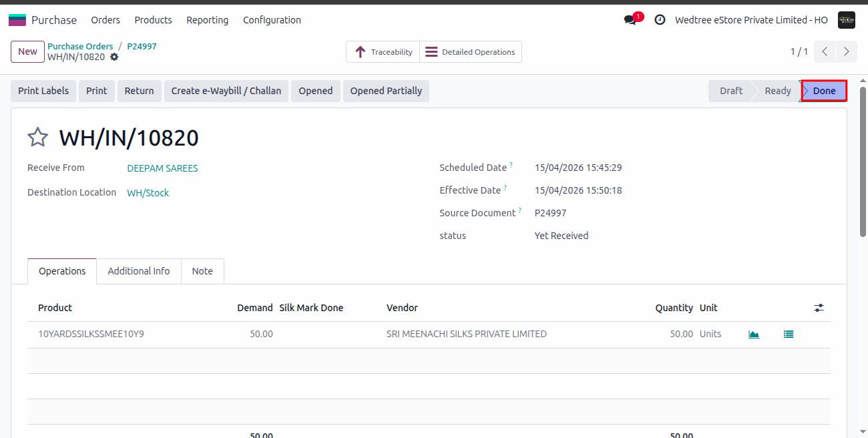The height and width of the screenshot is (438, 868).
Task: Select the Done status stage
Action: coord(824,91)
